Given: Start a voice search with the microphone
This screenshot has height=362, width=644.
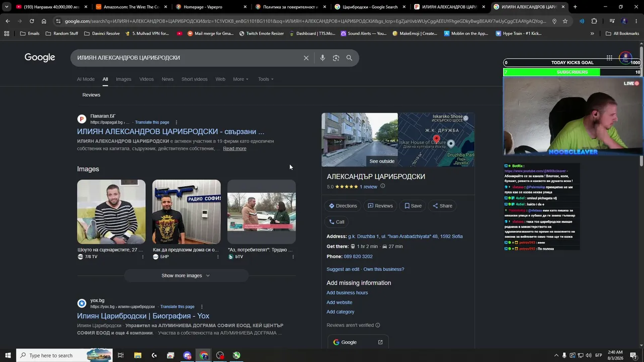Looking at the screenshot, I should [x=323, y=58].
